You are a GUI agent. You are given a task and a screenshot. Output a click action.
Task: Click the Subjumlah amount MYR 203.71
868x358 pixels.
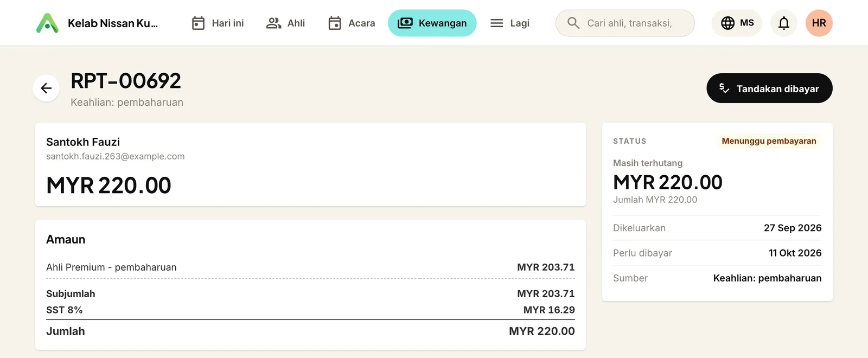[546, 293]
